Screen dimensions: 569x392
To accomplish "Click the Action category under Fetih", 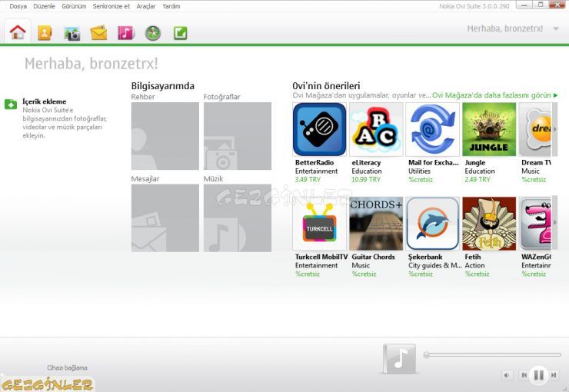I will point(474,265).
